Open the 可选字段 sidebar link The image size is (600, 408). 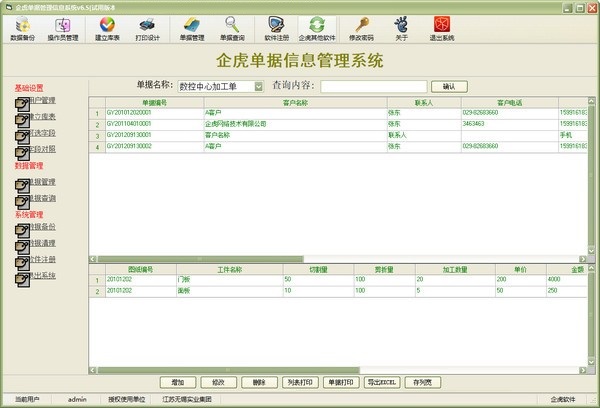click(x=42, y=133)
